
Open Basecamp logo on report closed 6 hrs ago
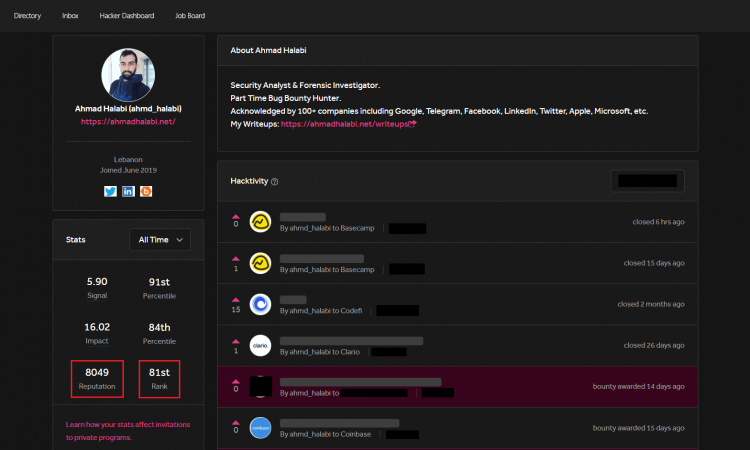point(260,222)
